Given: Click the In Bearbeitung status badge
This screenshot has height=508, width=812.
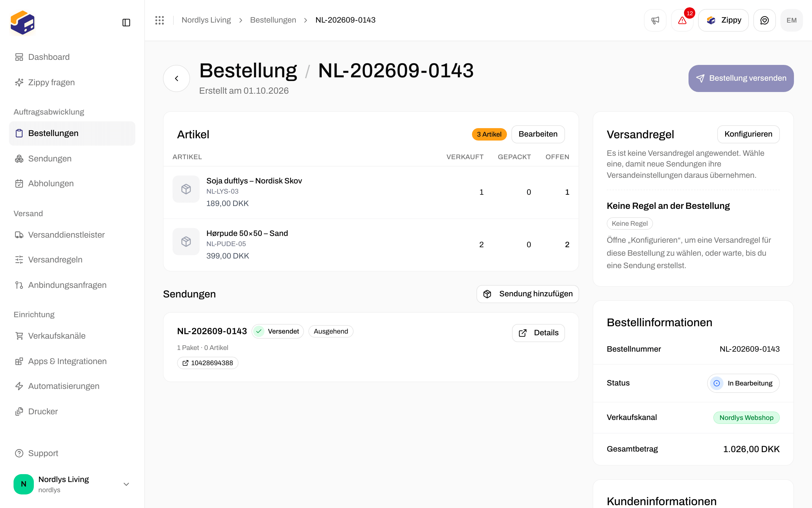Looking at the screenshot, I should 743,383.
